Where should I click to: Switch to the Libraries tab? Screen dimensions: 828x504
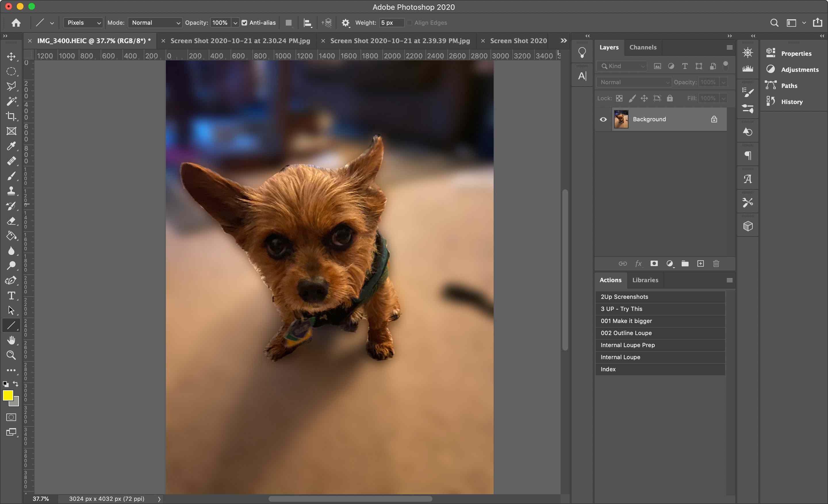tap(645, 280)
